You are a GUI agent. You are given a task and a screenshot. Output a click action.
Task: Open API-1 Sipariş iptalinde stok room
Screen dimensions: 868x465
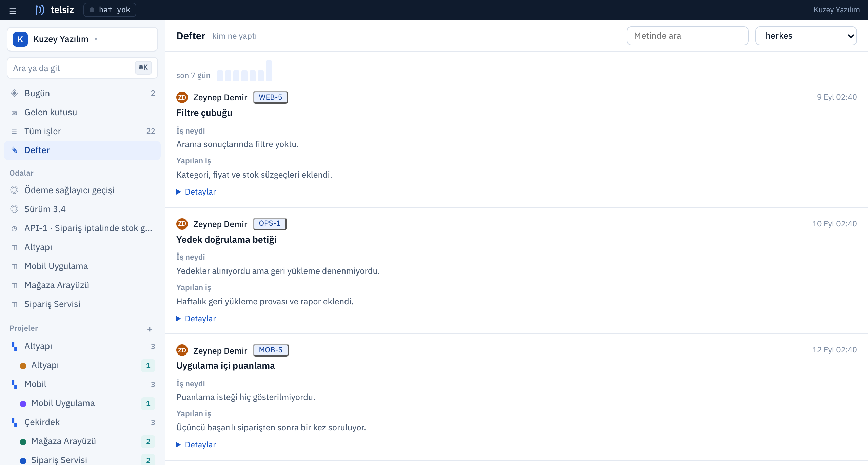coord(82,228)
